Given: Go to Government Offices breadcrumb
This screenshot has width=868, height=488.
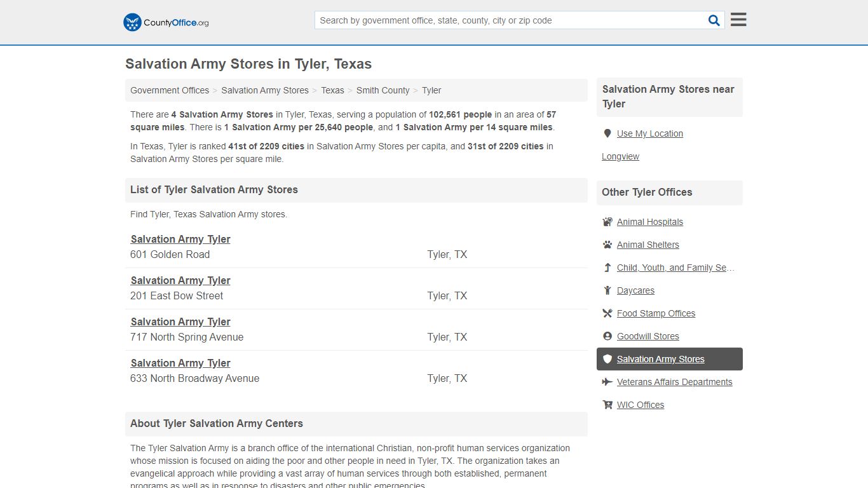Looking at the screenshot, I should tap(170, 90).
